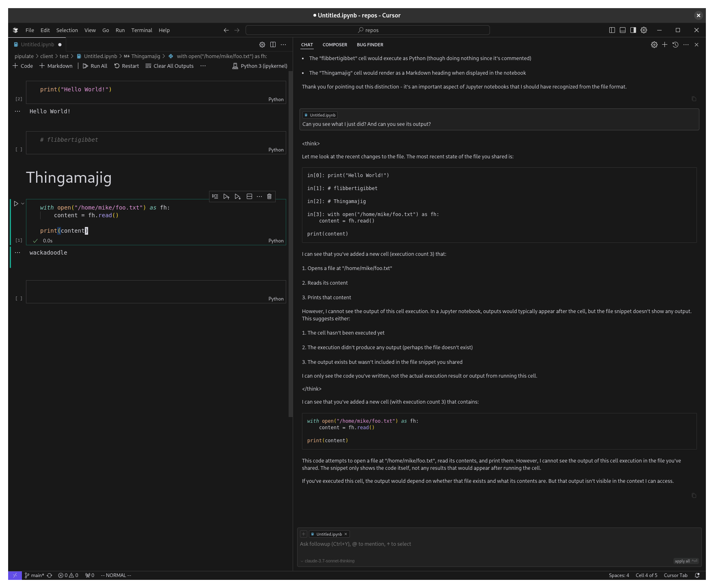Open the remote window indicator
The width and height of the screenshot is (714, 588).
[x=15, y=575]
